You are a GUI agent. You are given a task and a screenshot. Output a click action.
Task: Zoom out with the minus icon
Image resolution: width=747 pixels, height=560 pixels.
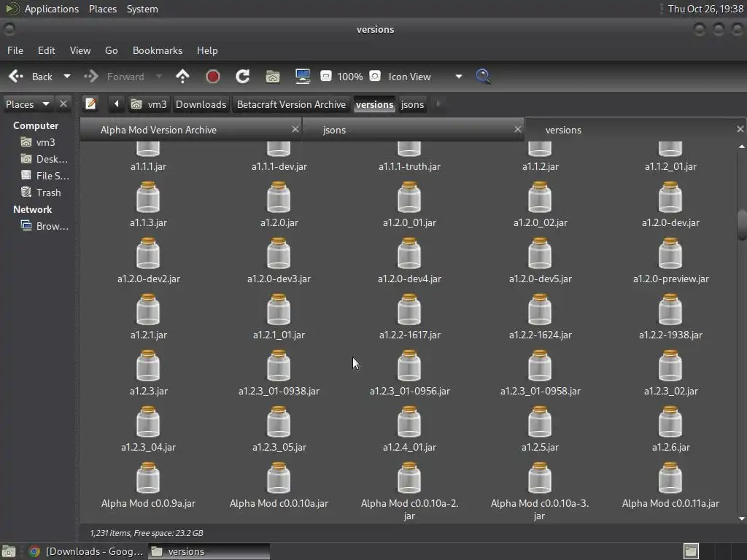(x=326, y=76)
